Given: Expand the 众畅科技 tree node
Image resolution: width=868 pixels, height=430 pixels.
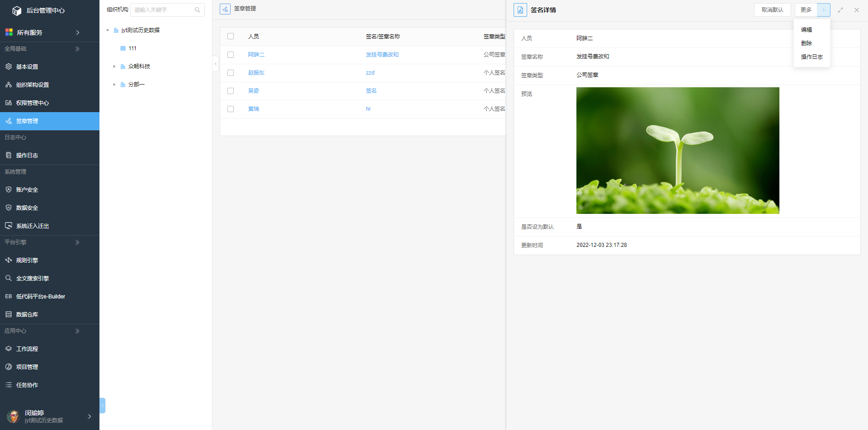Looking at the screenshot, I should [x=114, y=66].
